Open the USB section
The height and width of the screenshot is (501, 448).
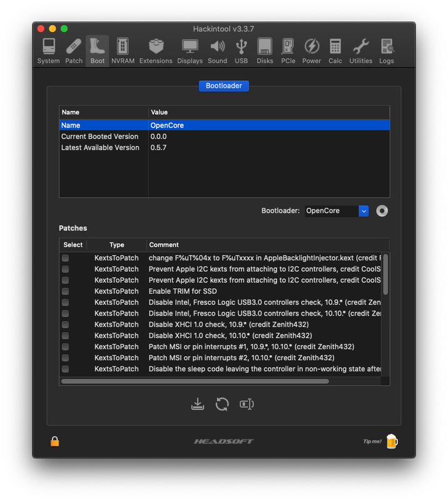pyautogui.click(x=242, y=51)
